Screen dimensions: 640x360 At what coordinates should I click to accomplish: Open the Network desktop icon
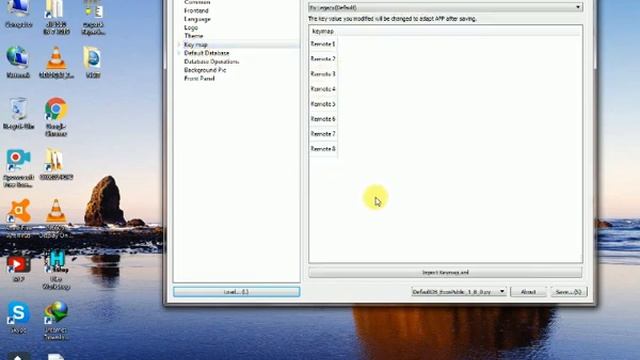(x=18, y=61)
